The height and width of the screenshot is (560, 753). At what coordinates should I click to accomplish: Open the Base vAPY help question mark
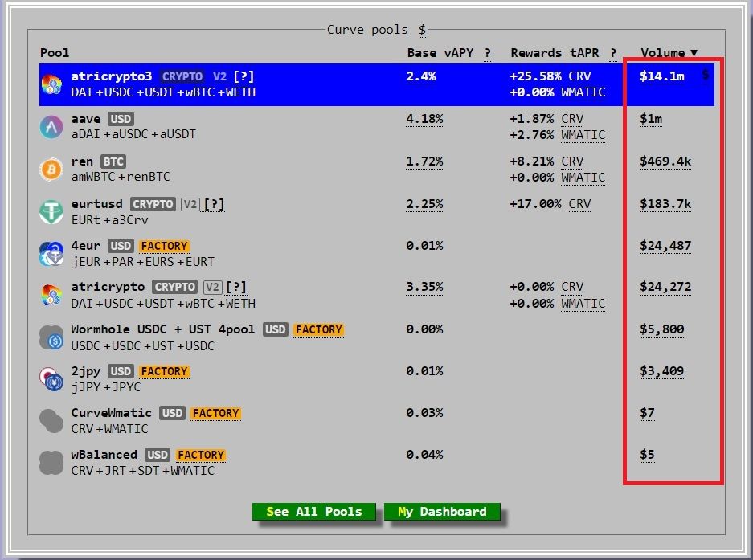(x=488, y=53)
